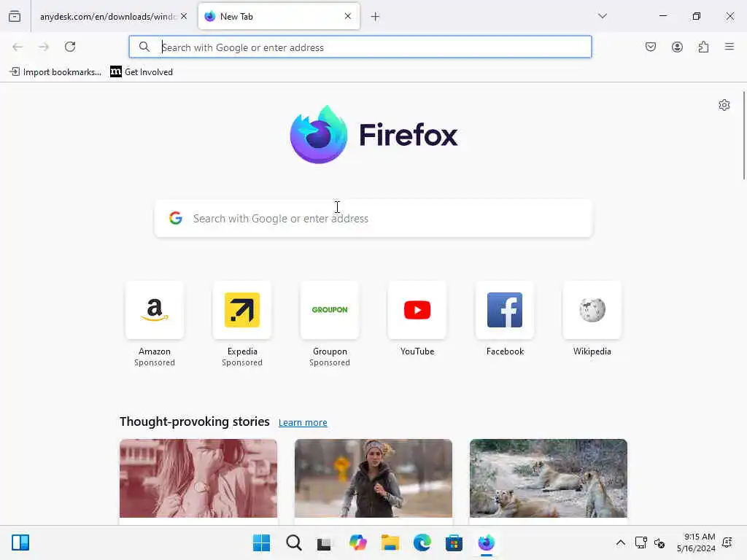The height and width of the screenshot is (560, 747).
Task: Close the New Tab tab
Action: click(348, 16)
